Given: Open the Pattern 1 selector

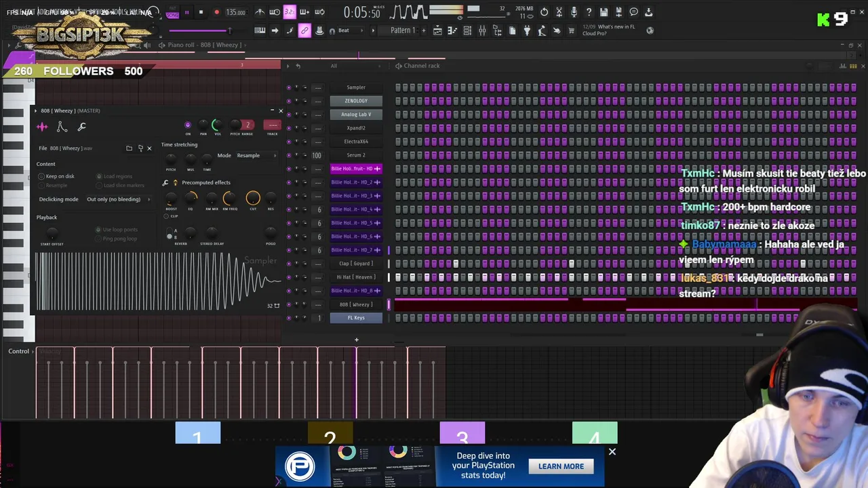Looking at the screenshot, I should pyautogui.click(x=403, y=30).
